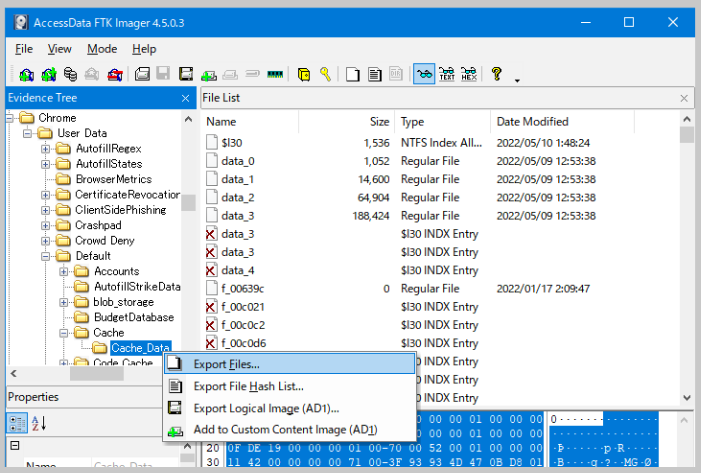
Task: Click Add to Custom Content Image toolbar icon
Action: [x=209, y=75]
